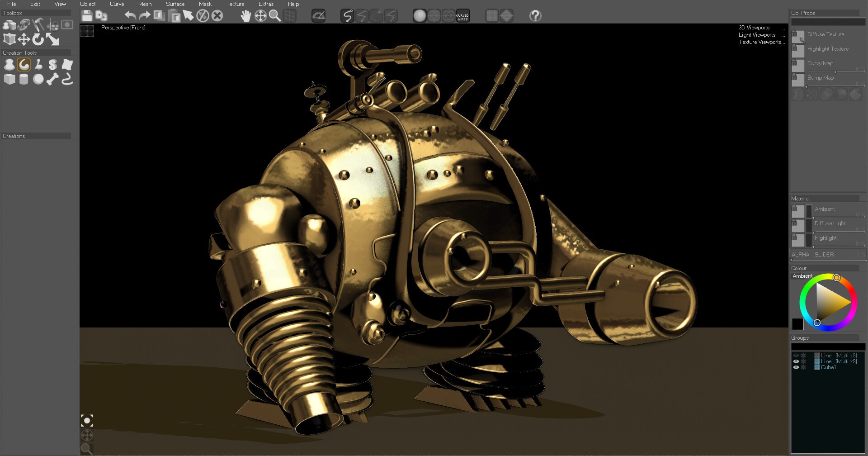Toggle visibility of Cube1
The height and width of the screenshot is (456, 868).
tap(796, 367)
